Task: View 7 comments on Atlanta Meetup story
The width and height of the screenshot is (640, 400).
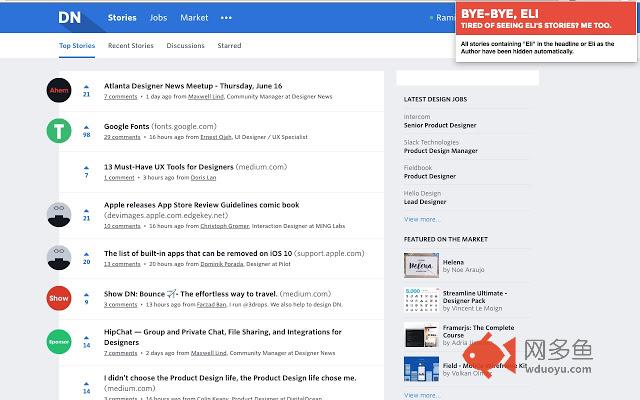Action: (x=120, y=96)
